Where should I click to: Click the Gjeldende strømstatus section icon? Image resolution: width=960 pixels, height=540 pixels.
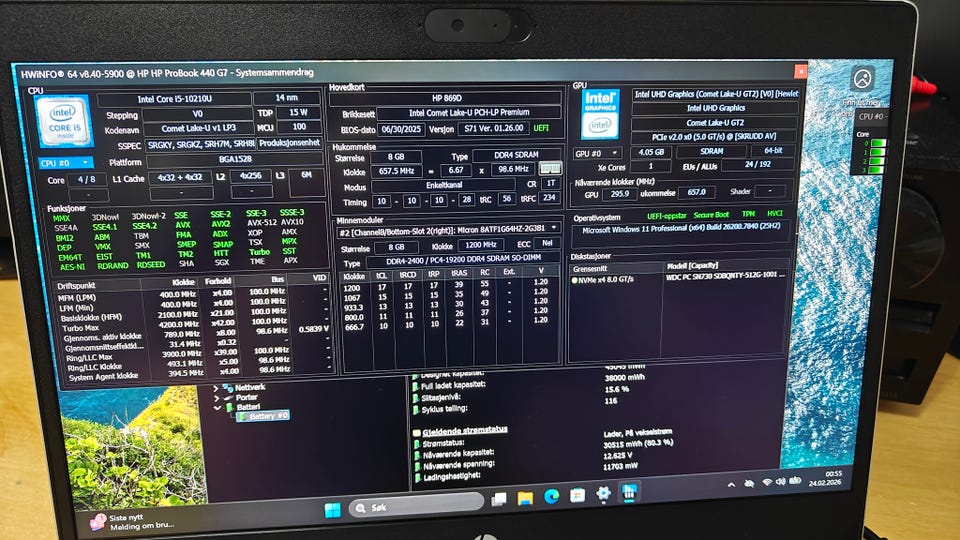point(417,432)
